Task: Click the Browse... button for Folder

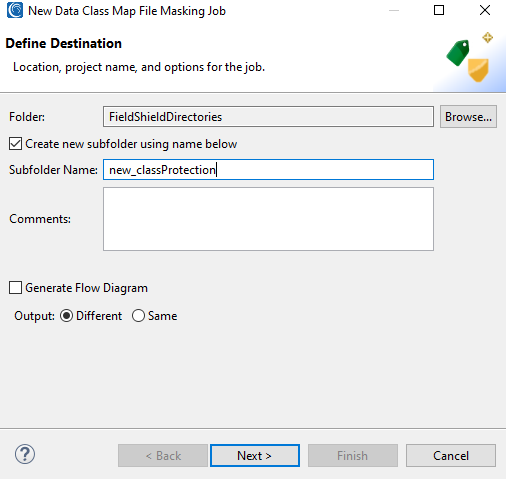Action: click(468, 117)
